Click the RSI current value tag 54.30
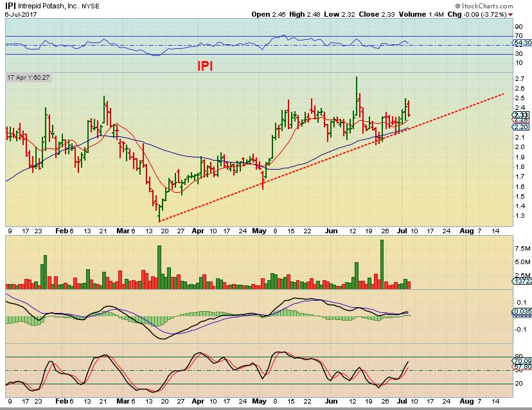The height and width of the screenshot is (410, 532). click(x=522, y=43)
